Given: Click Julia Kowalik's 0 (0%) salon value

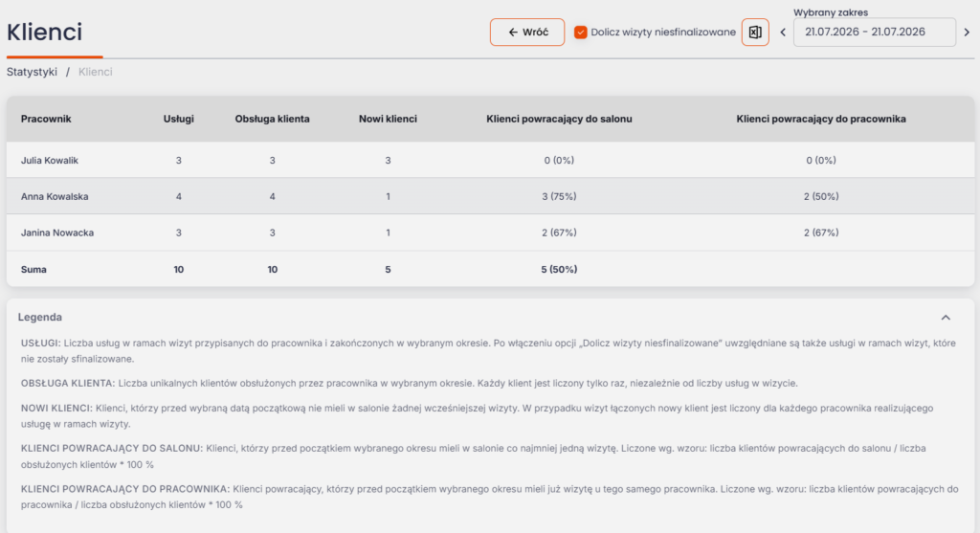Looking at the screenshot, I should 559,161.
